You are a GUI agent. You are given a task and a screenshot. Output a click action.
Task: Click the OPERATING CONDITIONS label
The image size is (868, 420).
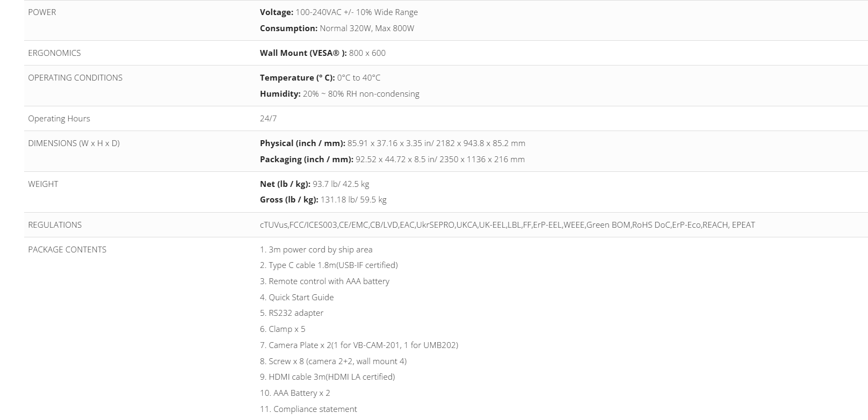[x=75, y=78]
